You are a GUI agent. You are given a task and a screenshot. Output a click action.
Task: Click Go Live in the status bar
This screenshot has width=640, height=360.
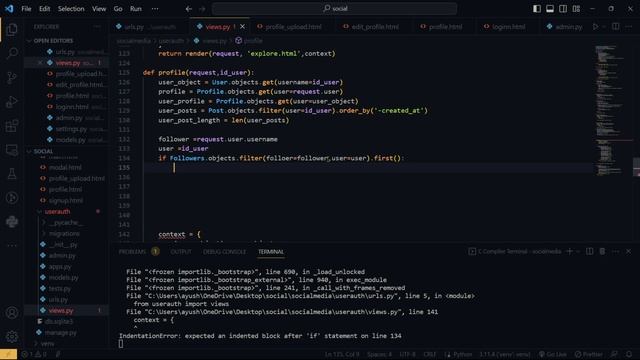tap(553, 354)
